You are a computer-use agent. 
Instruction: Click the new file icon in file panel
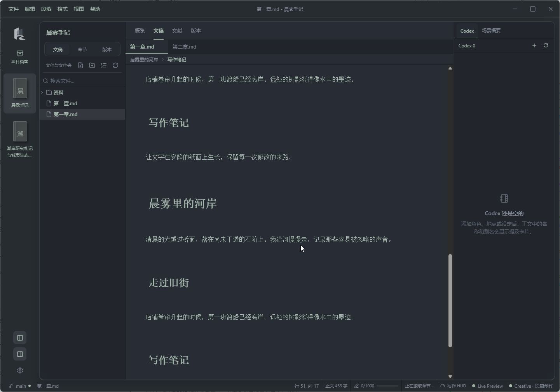pyautogui.click(x=80, y=65)
